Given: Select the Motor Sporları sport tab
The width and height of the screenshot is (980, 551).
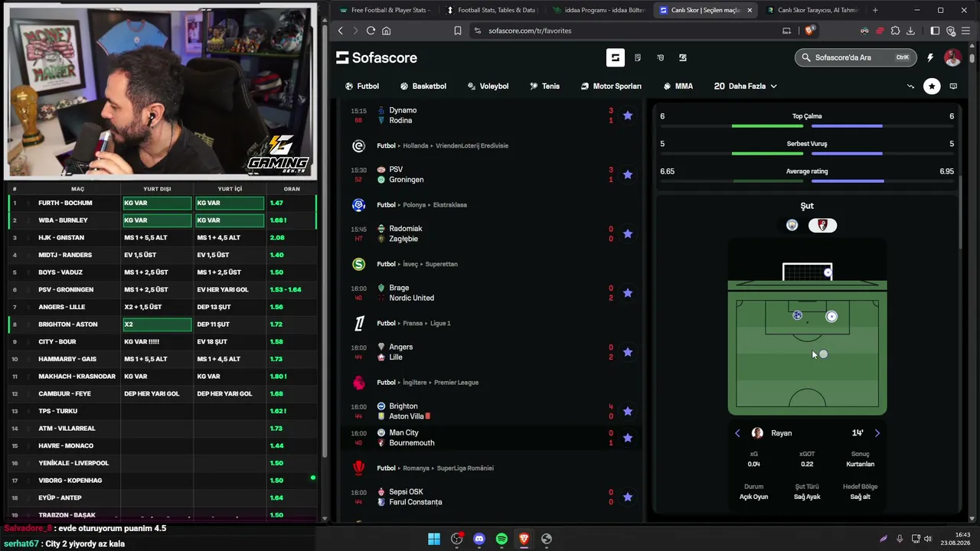Looking at the screenshot, I should 611,86.
